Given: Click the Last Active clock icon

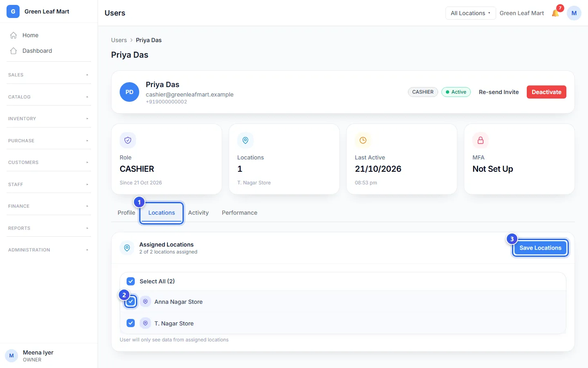Looking at the screenshot, I should click(x=363, y=140).
